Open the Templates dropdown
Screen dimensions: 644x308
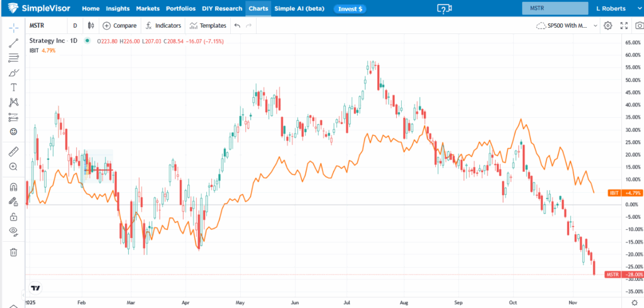coord(208,25)
